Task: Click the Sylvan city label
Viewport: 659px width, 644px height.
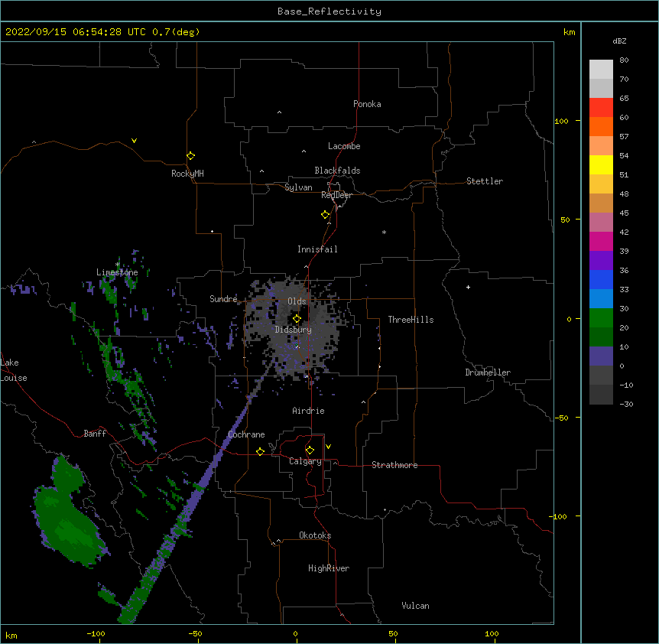Action: click(298, 187)
